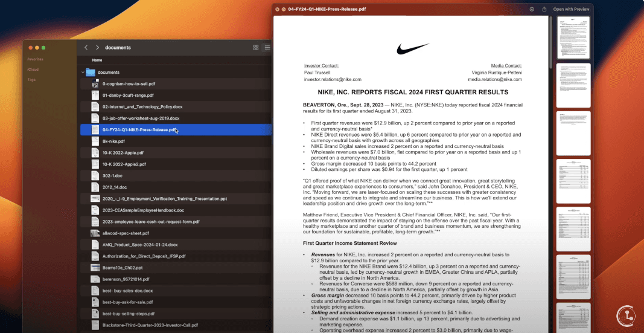The image size is (644, 333).
Task: Switch Finder to list view
Action: (x=267, y=48)
